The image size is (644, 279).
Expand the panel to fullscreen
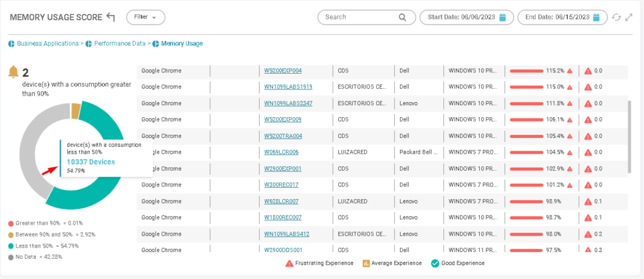click(628, 17)
